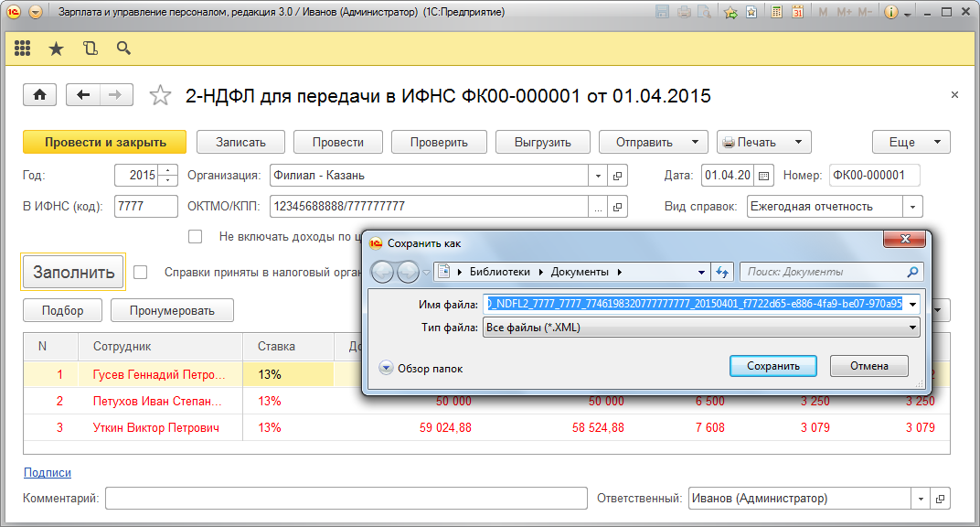Open the application menu dropdown in title bar
980x527 pixels.
pos(36,12)
